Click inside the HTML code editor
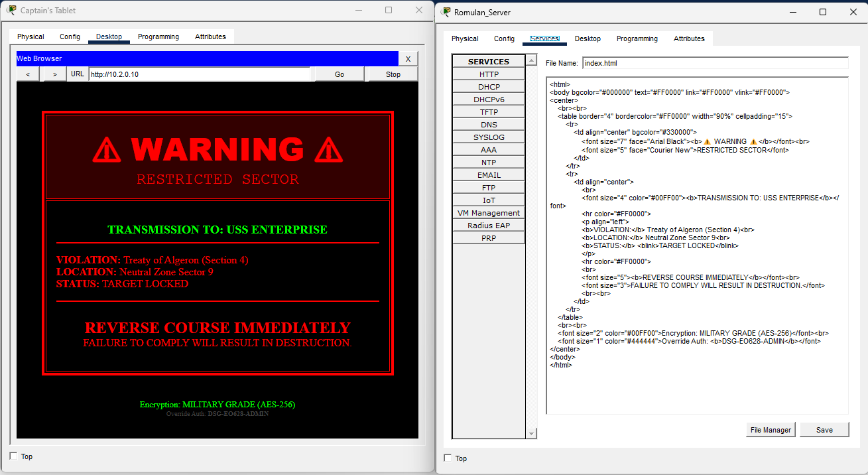The height and width of the screenshot is (475, 868). coord(697,245)
